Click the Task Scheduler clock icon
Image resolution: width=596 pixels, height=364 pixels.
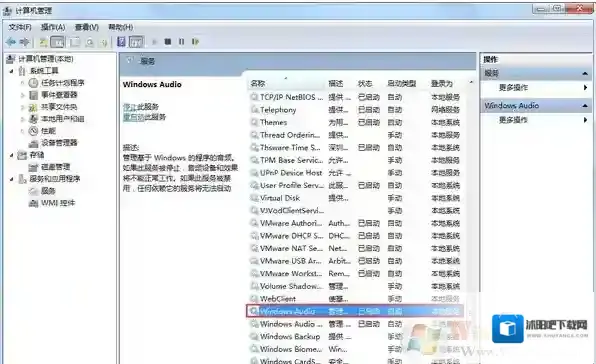(33, 83)
